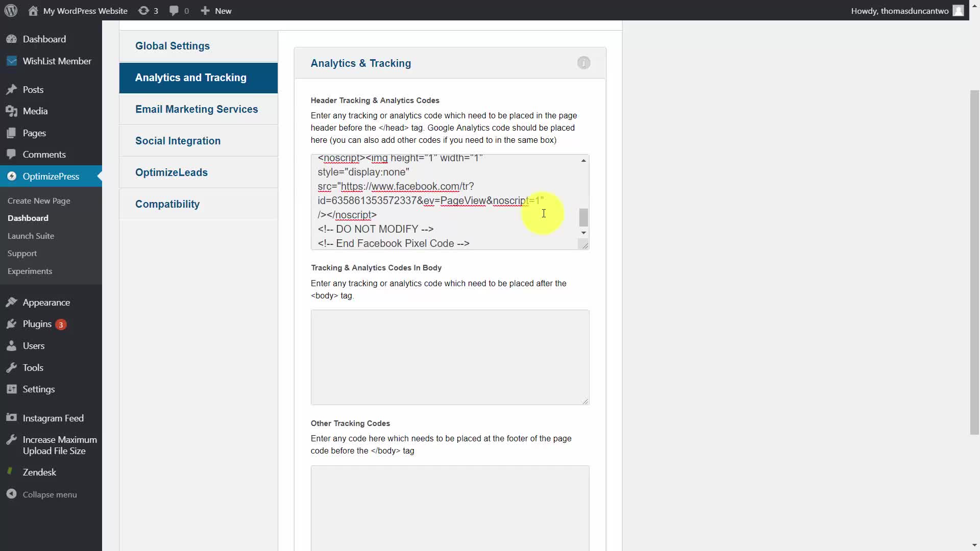980x551 pixels.
Task: Open the Appearance menu
Action: tap(46, 303)
